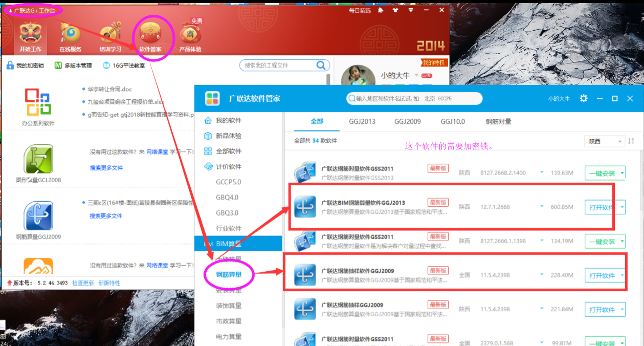Screen dimensions: 644x346
Task: Switch to the 钢筋对量 tab
Action: pos(499,121)
